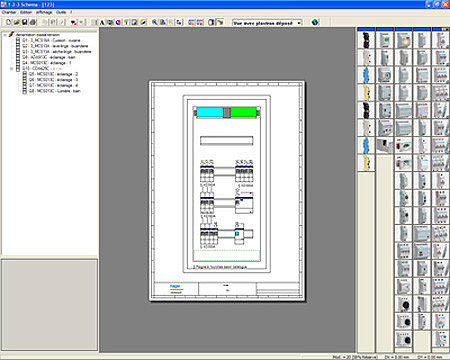Image resolution: width=450 pixels, height=360 pixels.
Task: Click the globe icon in toolbar
Action: tap(315, 22)
